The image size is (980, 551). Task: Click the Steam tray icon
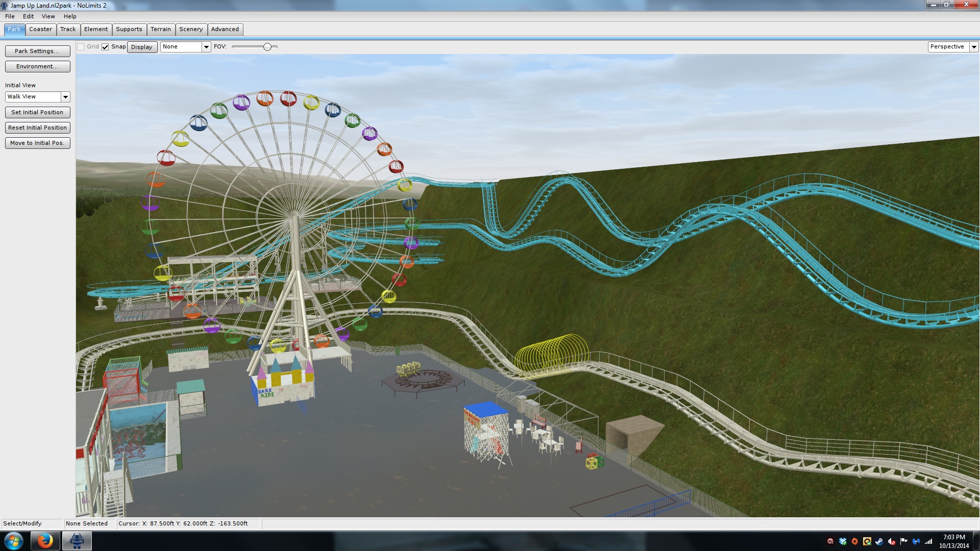[x=879, y=541]
